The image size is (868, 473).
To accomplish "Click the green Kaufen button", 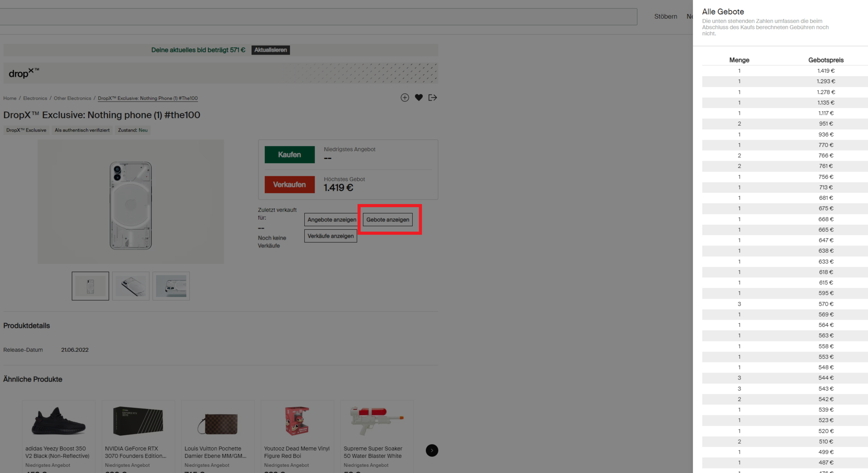I will pyautogui.click(x=289, y=155).
